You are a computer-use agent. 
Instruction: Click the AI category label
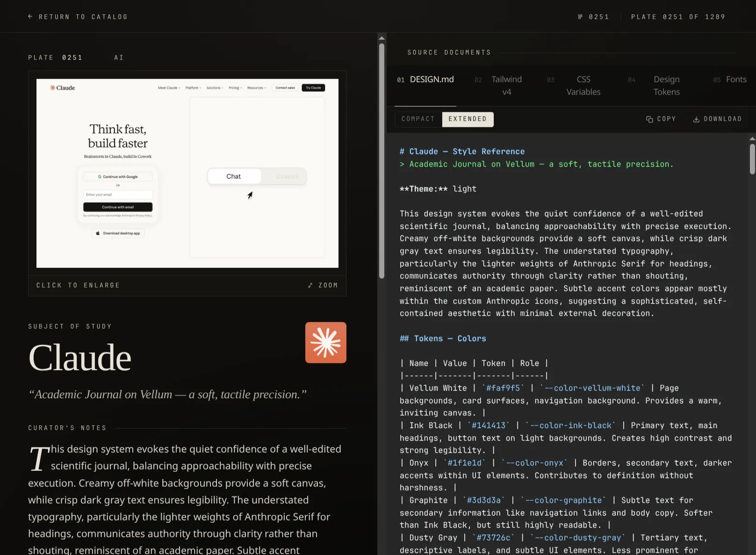click(119, 58)
